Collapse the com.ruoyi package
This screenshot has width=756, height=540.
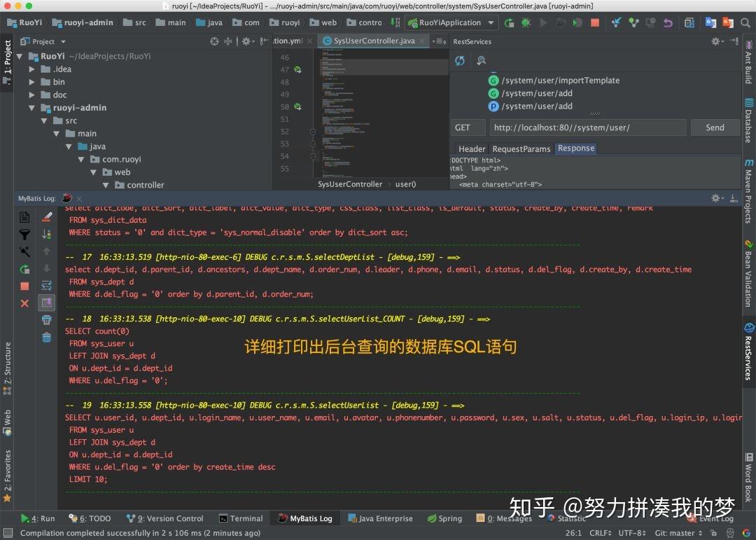(81, 159)
